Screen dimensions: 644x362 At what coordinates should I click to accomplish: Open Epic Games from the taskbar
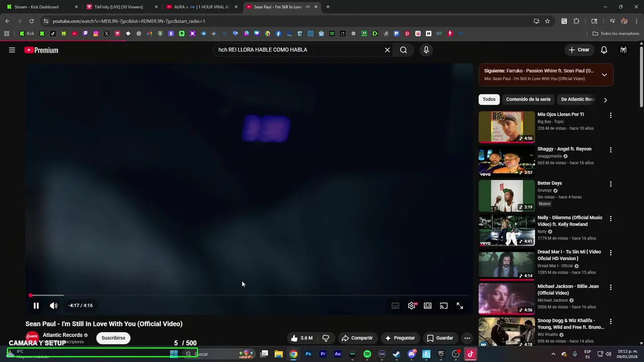[441, 354]
